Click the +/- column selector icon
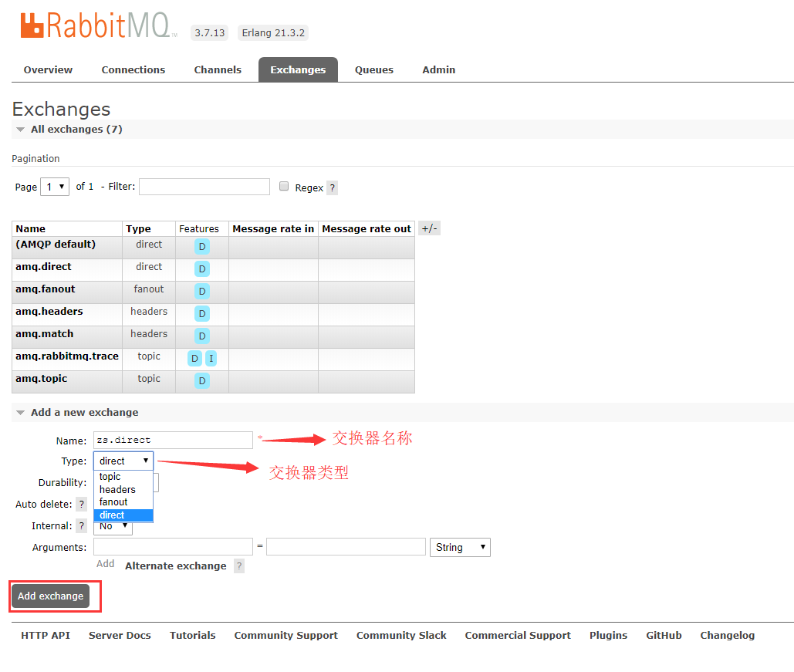This screenshot has height=672, width=794. coord(429,228)
